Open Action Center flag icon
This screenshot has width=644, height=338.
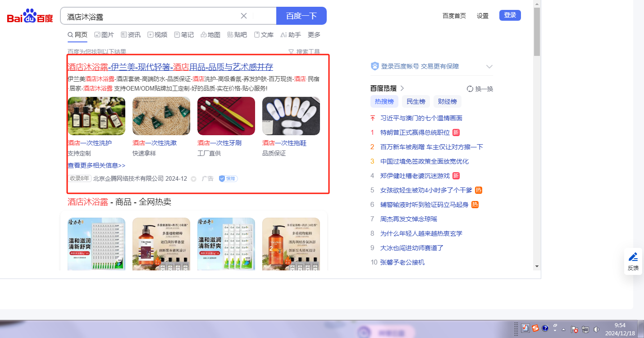click(575, 329)
